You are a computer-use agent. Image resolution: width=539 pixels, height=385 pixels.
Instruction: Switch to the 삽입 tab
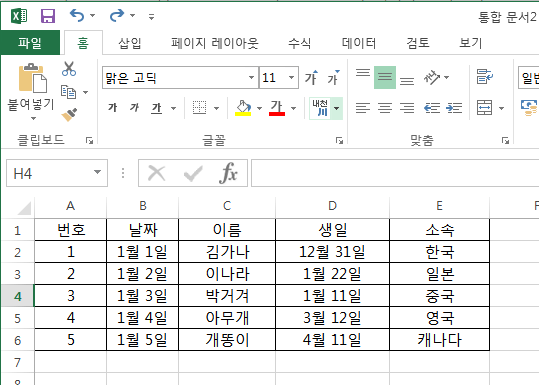click(130, 43)
